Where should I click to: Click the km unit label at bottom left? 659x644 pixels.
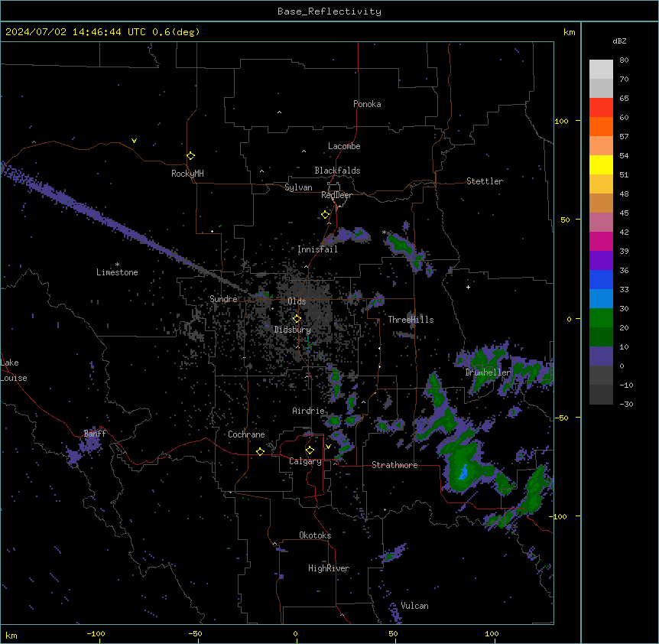pyautogui.click(x=11, y=636)
